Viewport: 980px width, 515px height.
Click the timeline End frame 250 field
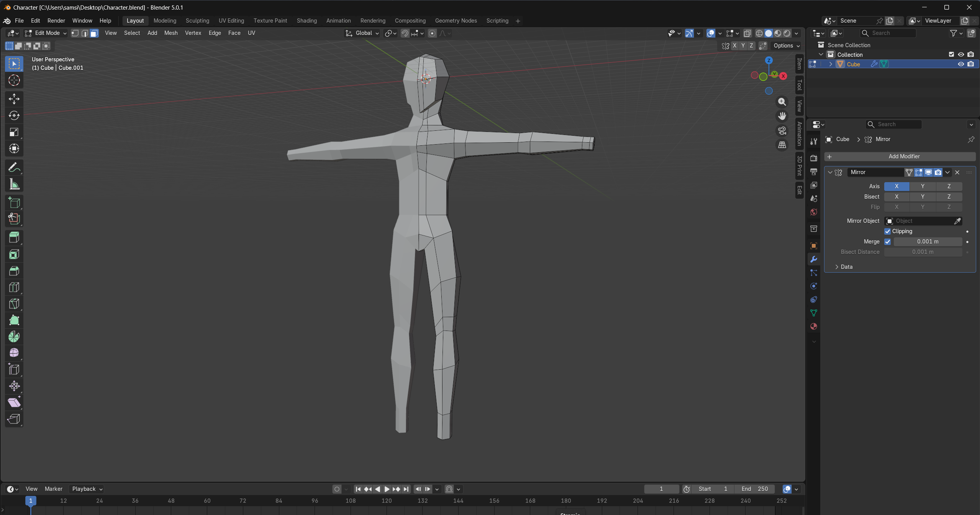pyautogui.click(x=754, y=489)
